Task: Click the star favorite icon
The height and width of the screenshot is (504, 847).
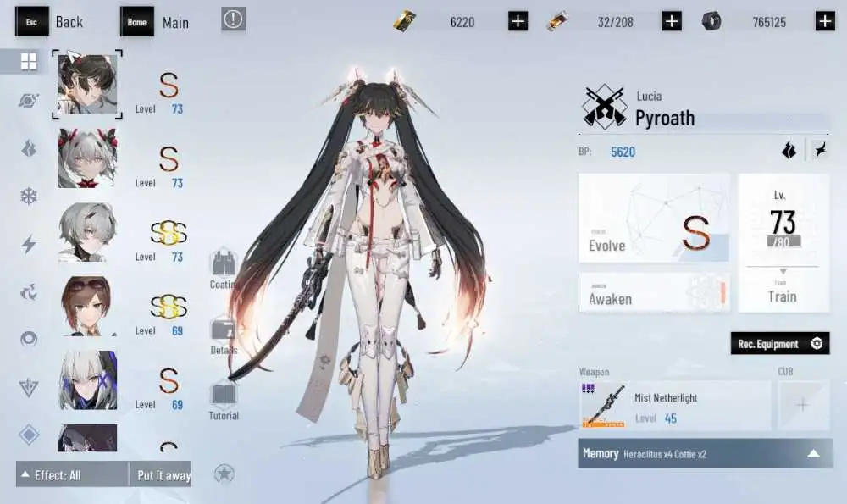Action: coord(224,474)
